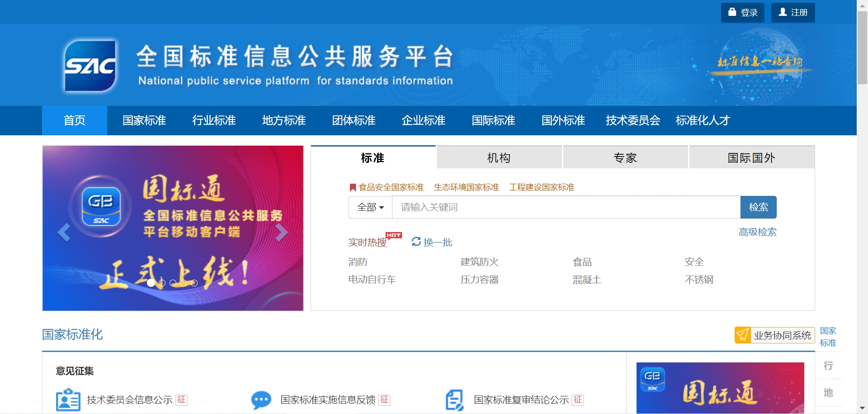The image size is (868, 414).
Task: Select the last carousel indicator dot
Action: click(x=194, y=283)
